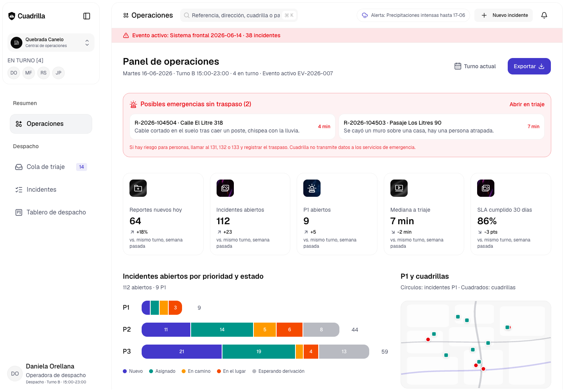This screenshot has height=392, width=565.
Task: Toggle the Esperando derivación legend entry
Action: [278, 371]
